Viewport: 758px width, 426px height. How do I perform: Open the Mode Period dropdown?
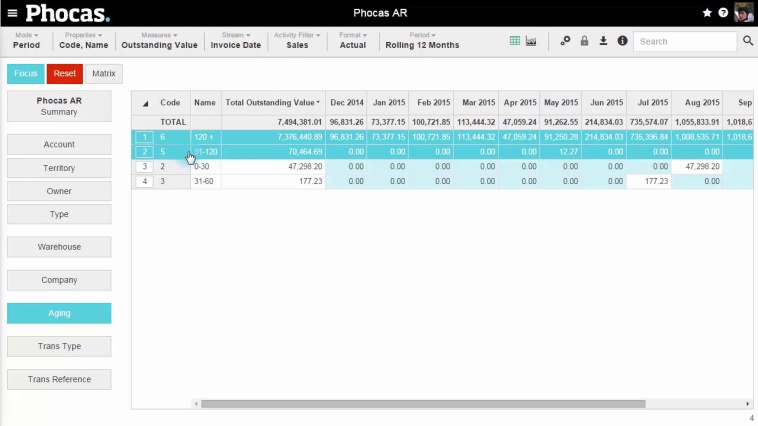pyautogui.click(x=26, y=41)
